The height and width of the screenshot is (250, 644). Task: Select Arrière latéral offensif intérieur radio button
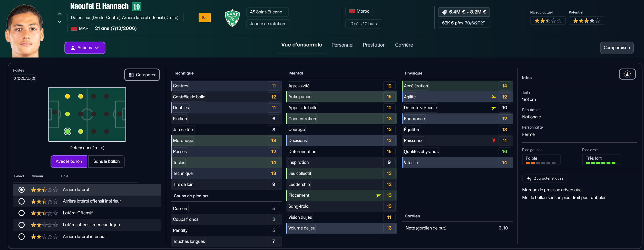click(22, 201)
